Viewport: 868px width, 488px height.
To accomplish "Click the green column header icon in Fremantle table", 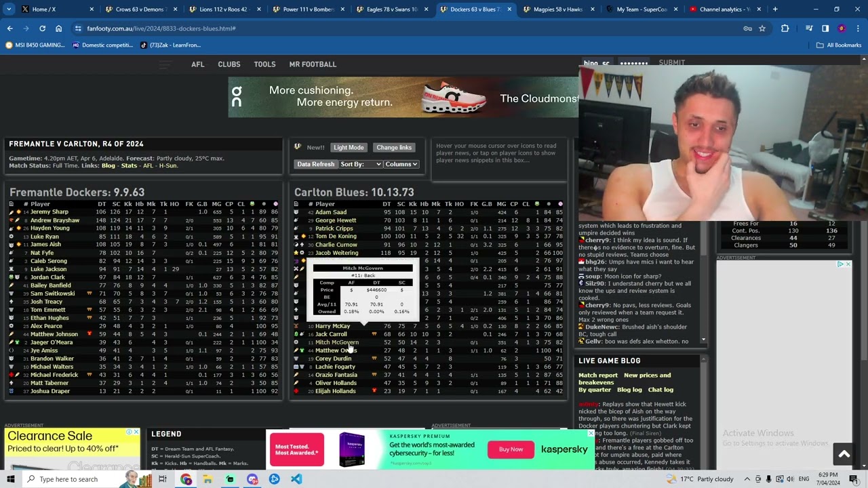I will [252, 204].
